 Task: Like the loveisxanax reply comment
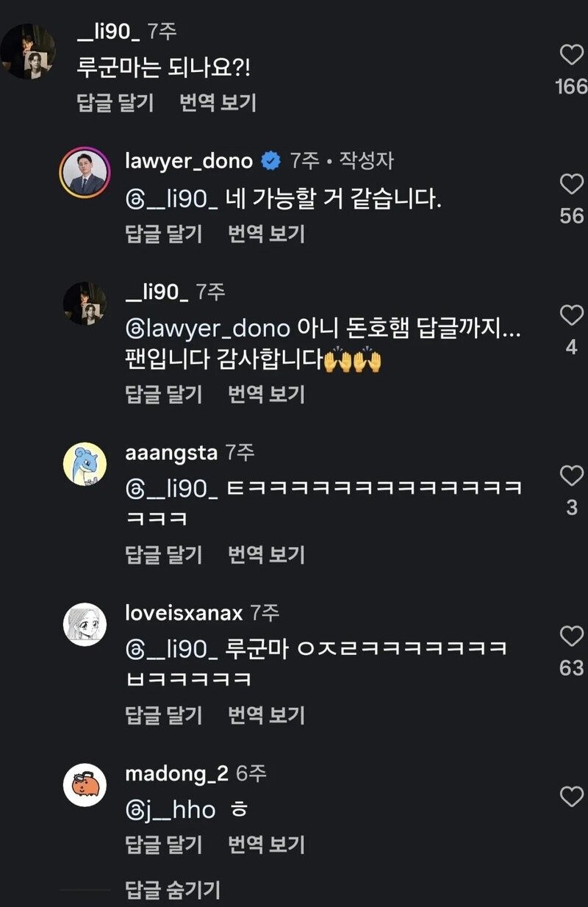coord(571,637)
